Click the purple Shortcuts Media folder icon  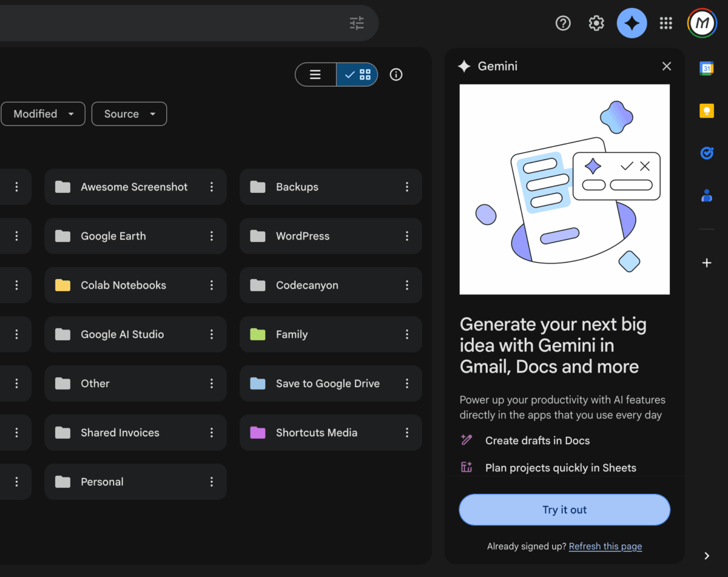tap(258, 433)
